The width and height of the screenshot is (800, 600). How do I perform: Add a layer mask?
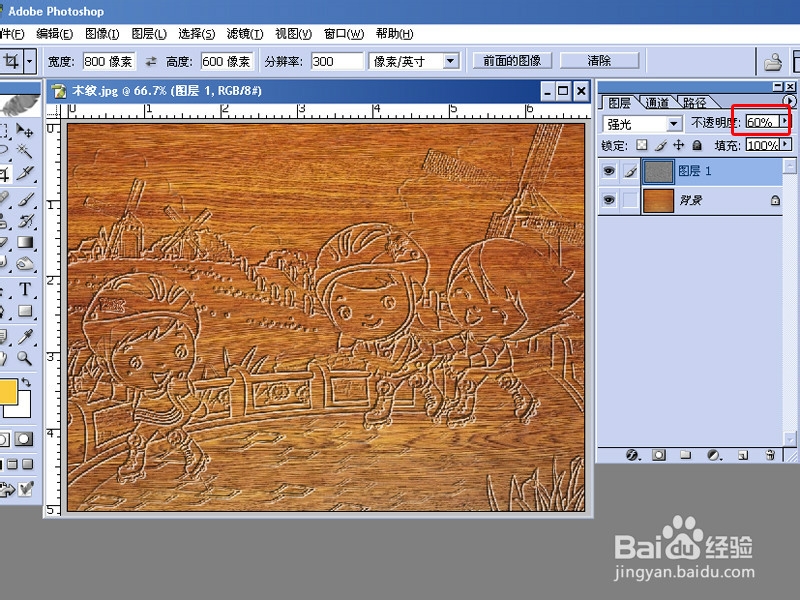659,455
